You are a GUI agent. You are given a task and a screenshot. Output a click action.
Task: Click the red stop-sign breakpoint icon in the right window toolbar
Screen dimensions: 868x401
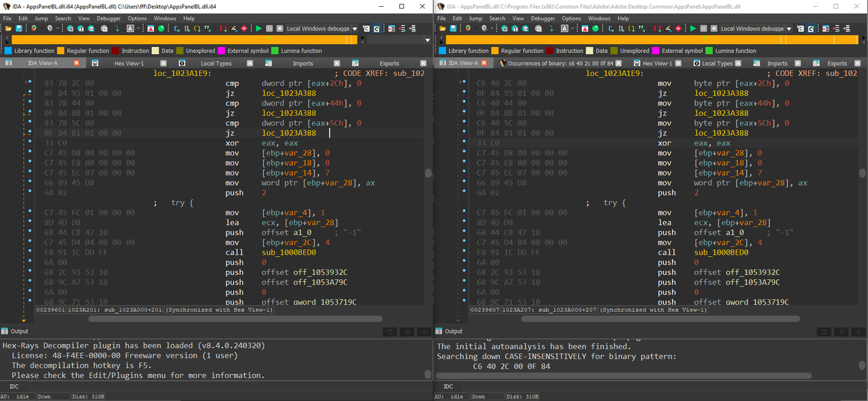coord(678,28)
